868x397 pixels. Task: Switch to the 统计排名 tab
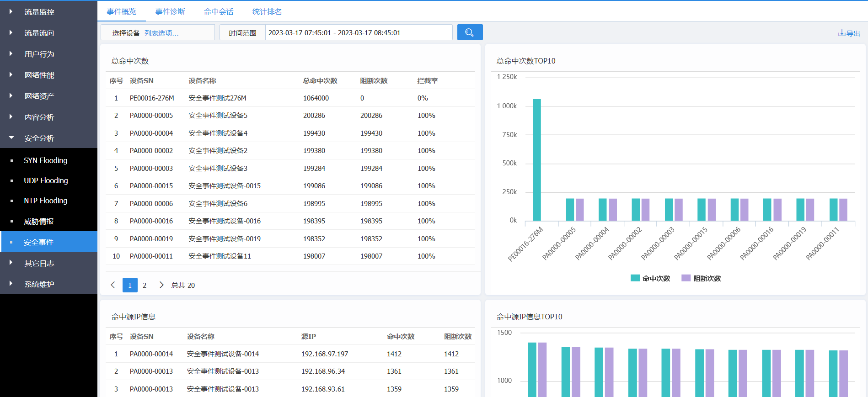[x=267, y=11]
